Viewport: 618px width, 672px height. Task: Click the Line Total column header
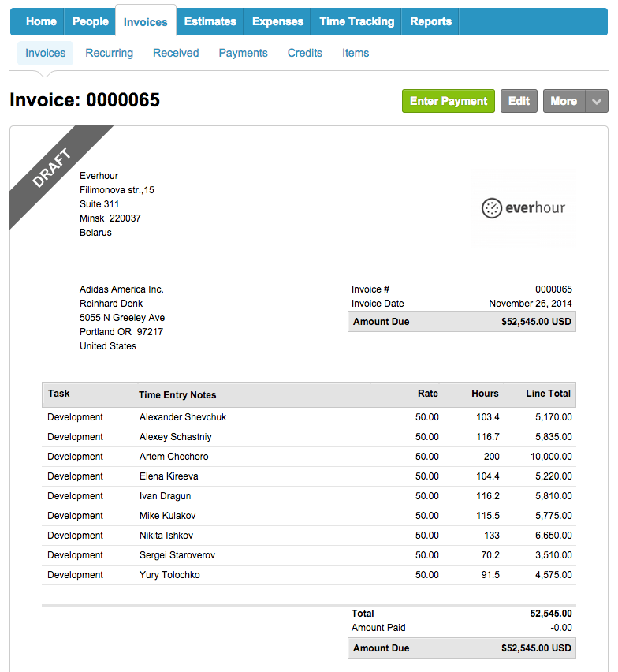(548, 394)
